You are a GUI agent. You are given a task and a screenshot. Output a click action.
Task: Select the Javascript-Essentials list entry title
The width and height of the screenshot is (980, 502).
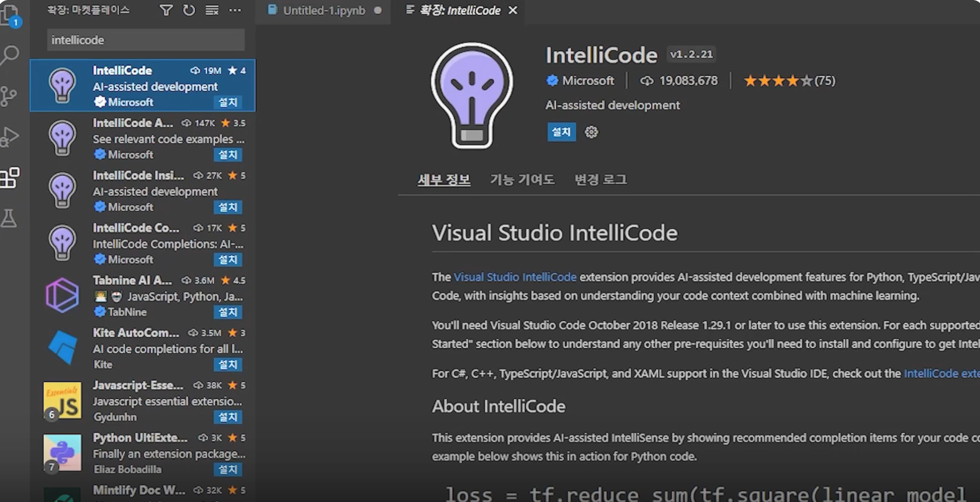[138, 385]
